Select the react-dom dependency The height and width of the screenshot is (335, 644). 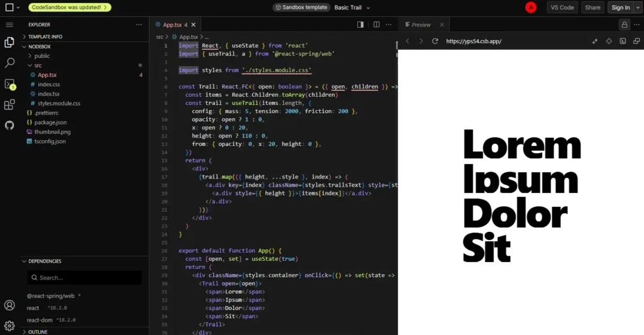click(x=40, y=320)
